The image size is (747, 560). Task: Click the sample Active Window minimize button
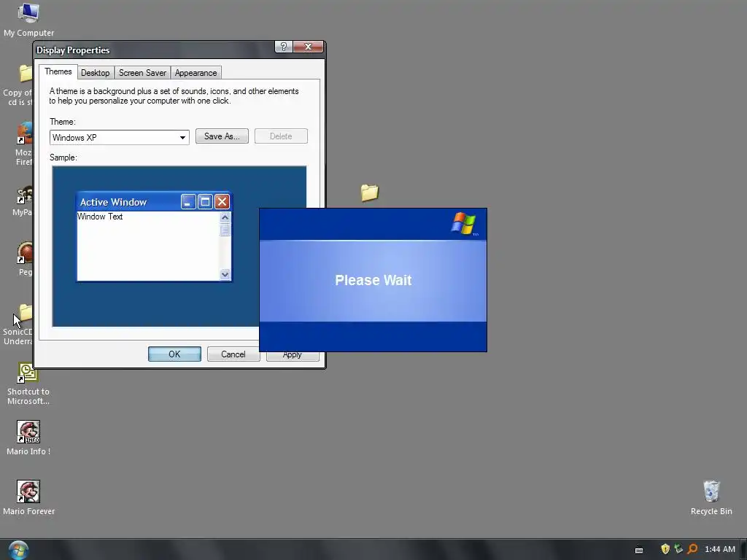pyautogui.click(x=188, y=202)
